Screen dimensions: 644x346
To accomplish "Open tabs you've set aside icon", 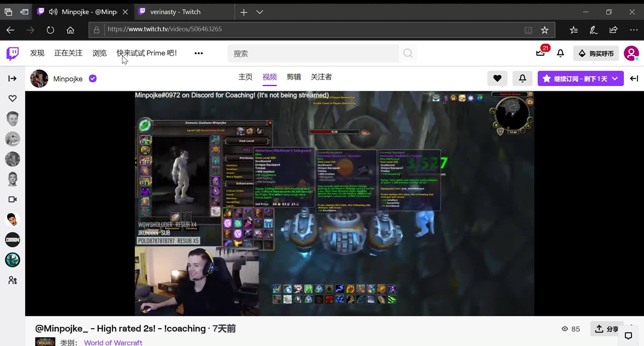I will click(x=8, y=12).
